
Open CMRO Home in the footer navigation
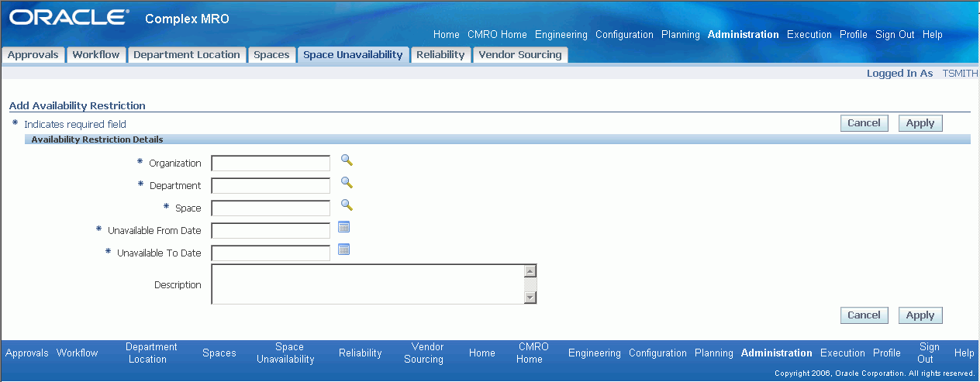(x=533, y=353)
